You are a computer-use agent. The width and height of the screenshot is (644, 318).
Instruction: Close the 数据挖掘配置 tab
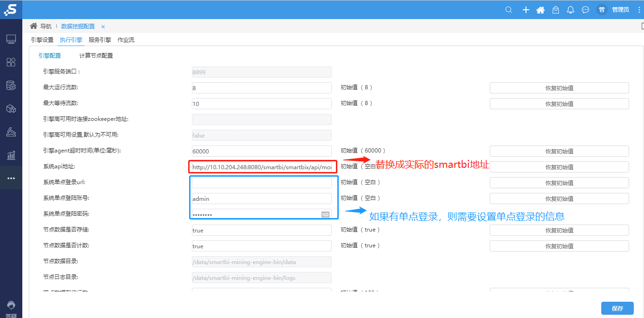pos(103,26)
